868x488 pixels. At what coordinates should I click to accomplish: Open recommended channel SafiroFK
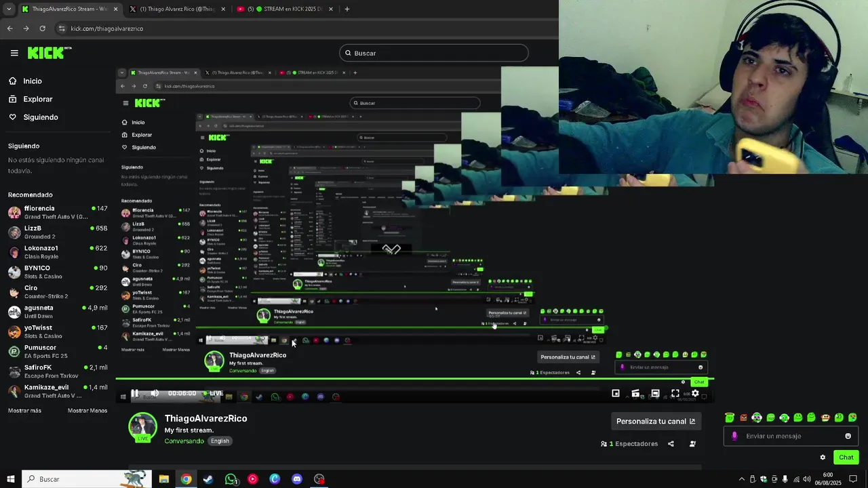pos(58,371)
